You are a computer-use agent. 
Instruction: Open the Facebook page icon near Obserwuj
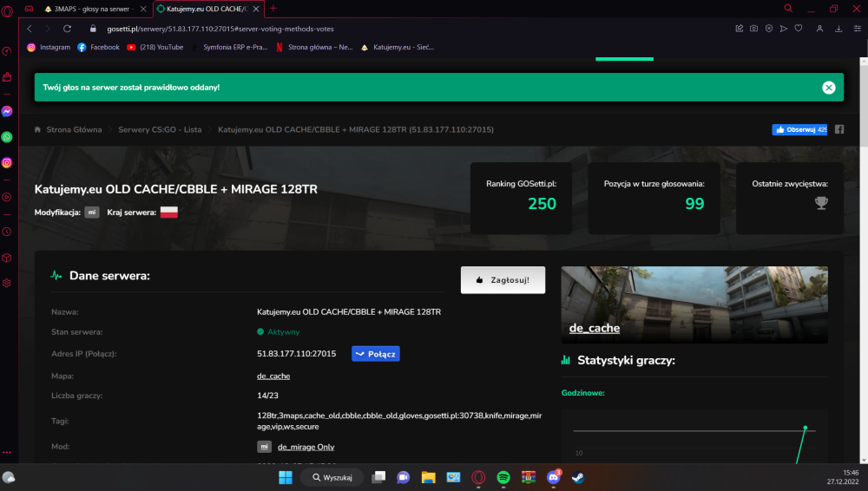click(839, 129)
